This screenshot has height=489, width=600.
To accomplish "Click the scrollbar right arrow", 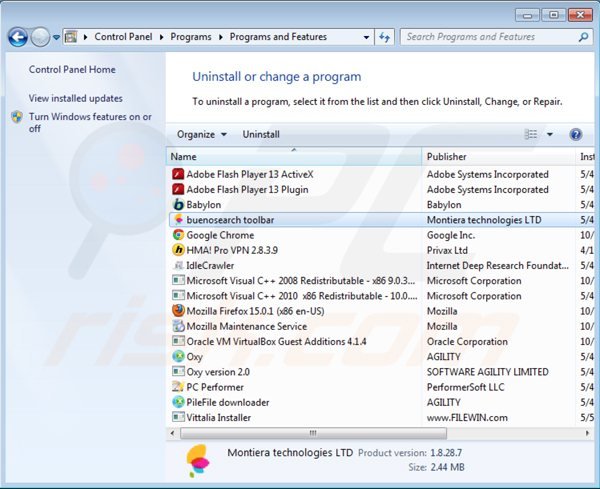I will click(x=587, y=433).
